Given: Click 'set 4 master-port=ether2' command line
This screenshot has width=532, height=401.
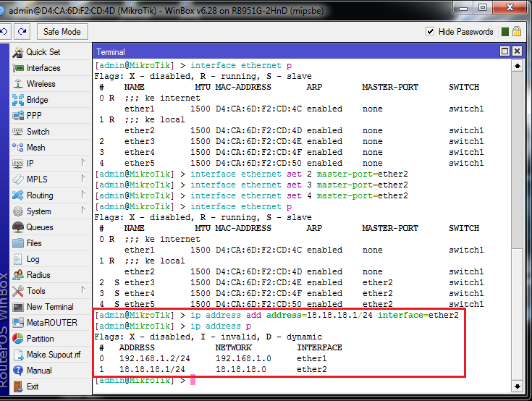Looking at the screenshot, I should [251, 195].
